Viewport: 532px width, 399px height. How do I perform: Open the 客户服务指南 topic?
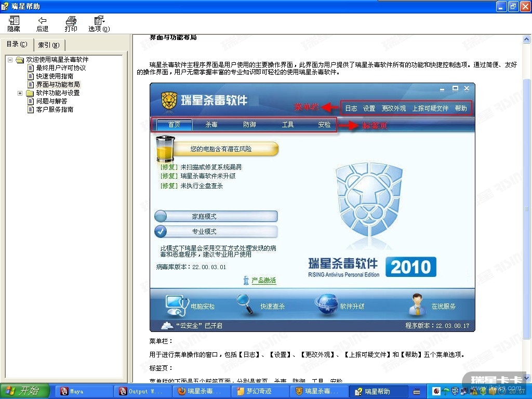click(x=55, y=110)
